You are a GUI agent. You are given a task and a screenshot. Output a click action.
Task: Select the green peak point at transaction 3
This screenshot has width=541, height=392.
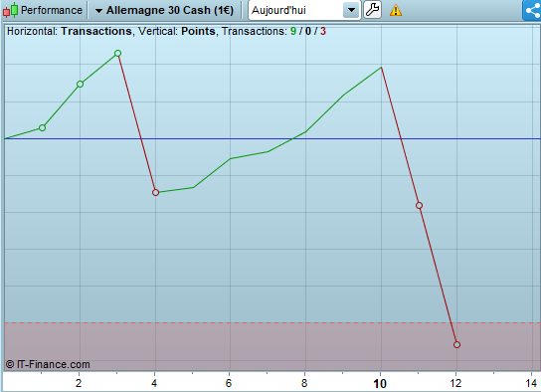[x=118, y=53]
